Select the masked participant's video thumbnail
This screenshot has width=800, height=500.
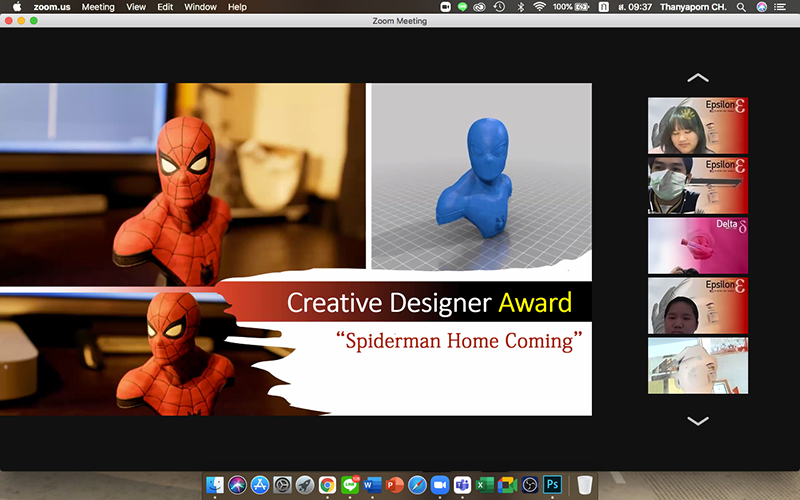[697, 185]
